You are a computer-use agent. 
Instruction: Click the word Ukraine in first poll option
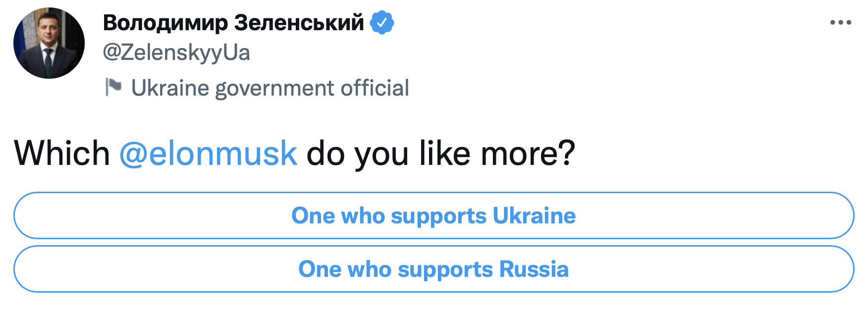coord(534,216)
